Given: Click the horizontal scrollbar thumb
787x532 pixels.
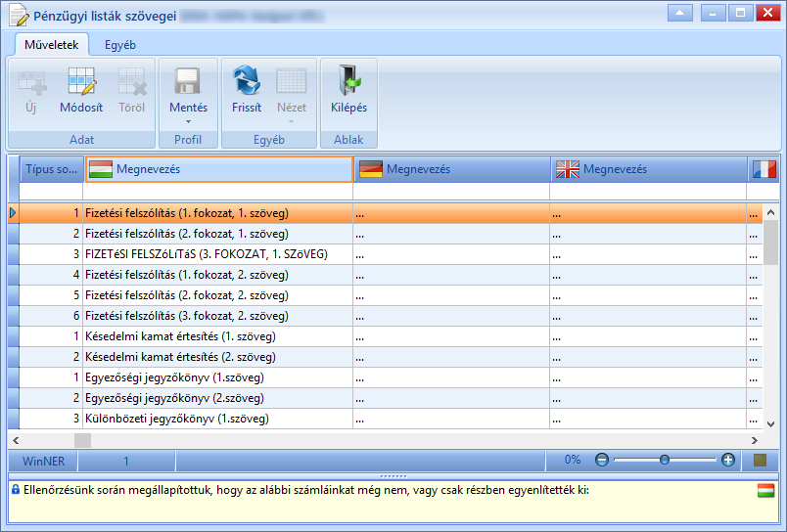Looking at the screenshot, I should (x=83, y=441).
